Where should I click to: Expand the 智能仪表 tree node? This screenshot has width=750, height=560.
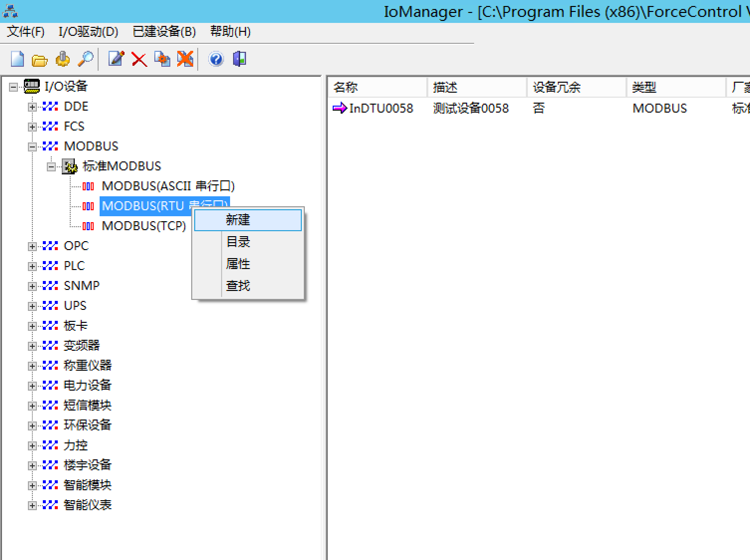click(x=32, y=505)
